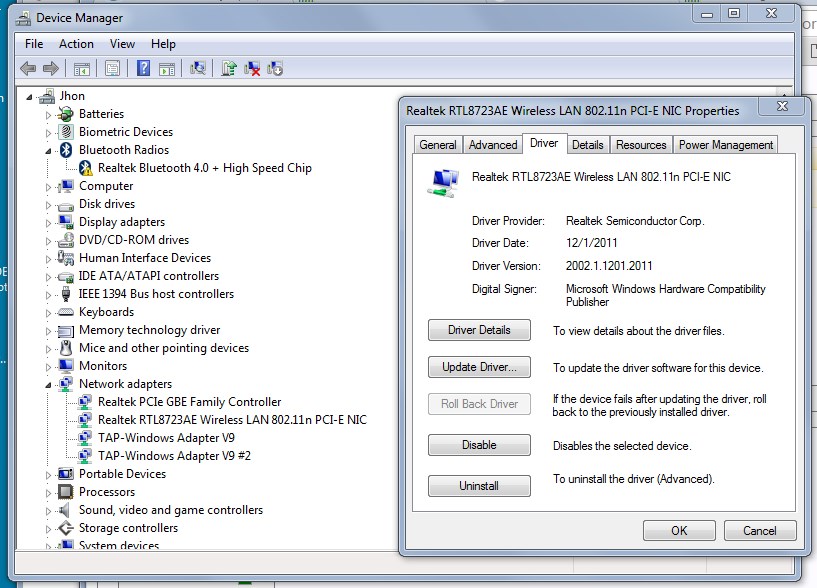This screenshot has width=817, height=588.
Task: Collapse the Bluetooth Radios node arrow
Action: tap(48, 151)
